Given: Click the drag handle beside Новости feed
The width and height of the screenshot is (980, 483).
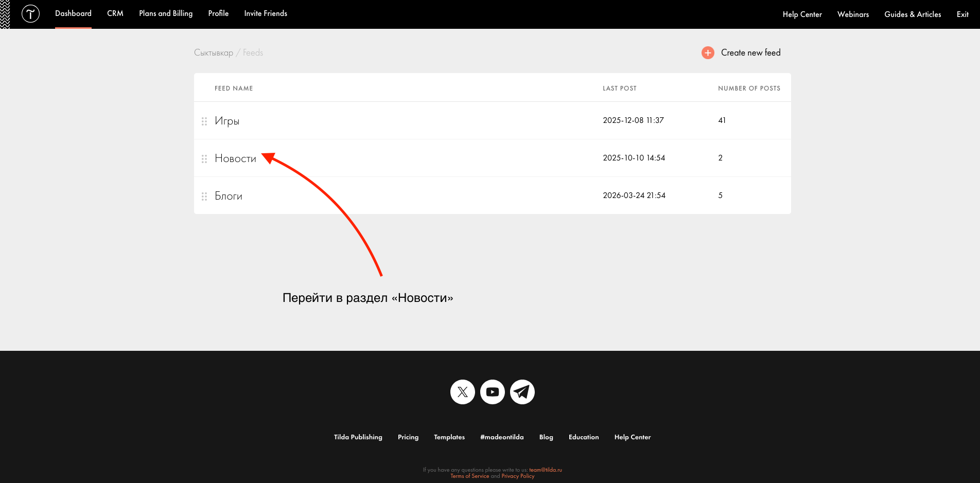Looking at the screenshot, I should pos(204,159).
